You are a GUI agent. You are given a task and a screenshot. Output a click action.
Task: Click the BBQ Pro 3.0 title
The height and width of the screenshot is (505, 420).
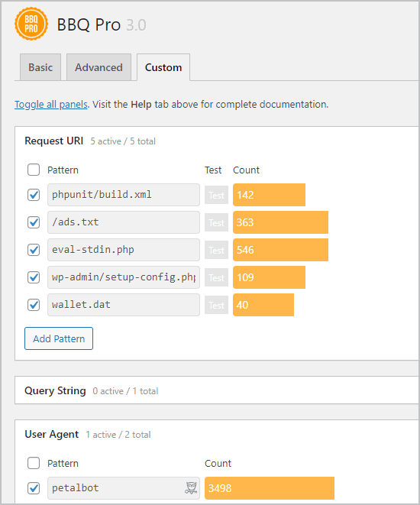[102, 24]
